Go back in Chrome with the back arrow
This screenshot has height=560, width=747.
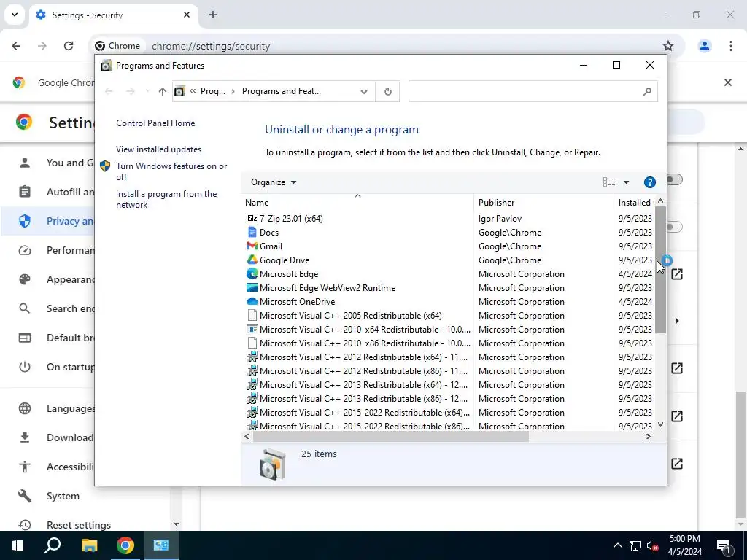16,46
